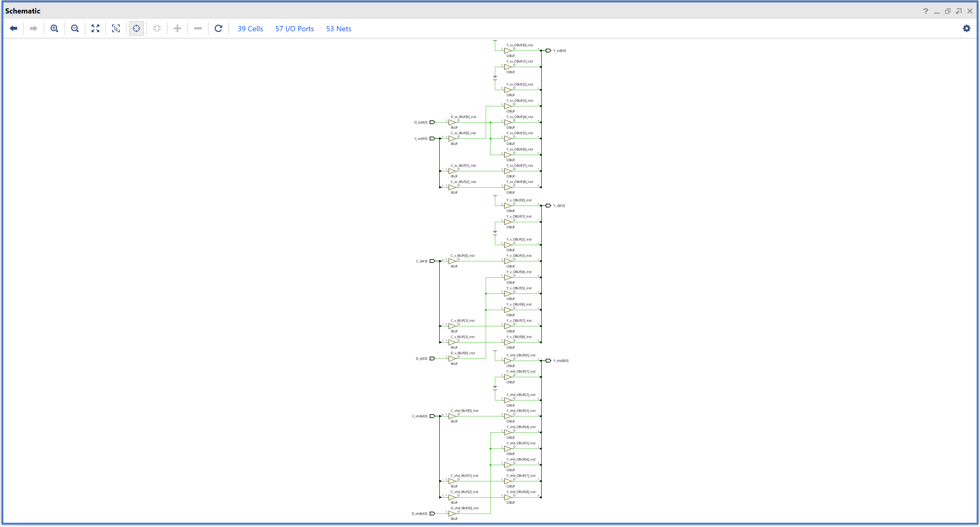Screen dimensions: 980x527
Task: Navigate back to the previous schematic view
Action: [13, 28]
